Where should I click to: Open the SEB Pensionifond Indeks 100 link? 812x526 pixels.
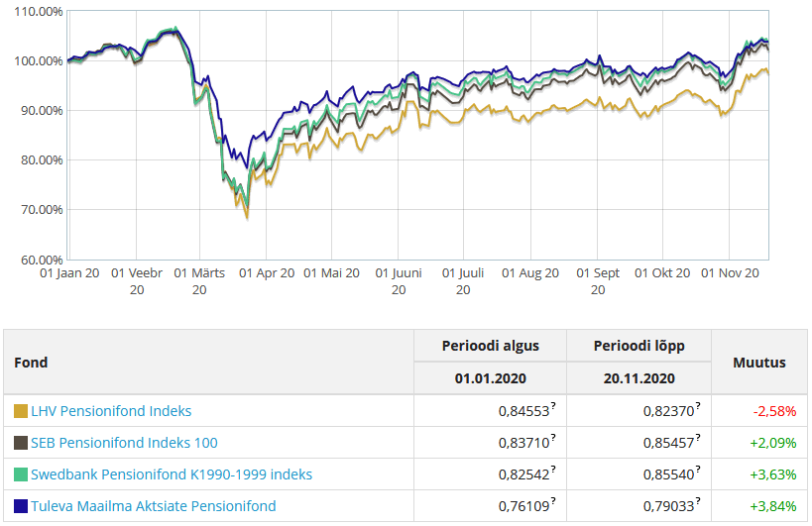tap(124, 443)
